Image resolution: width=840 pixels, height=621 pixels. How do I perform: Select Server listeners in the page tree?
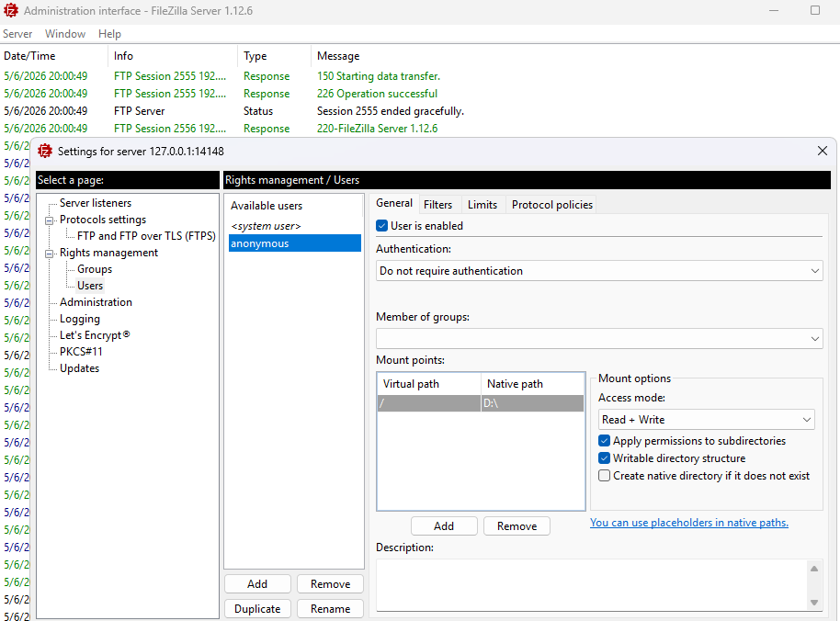(96, 203)
